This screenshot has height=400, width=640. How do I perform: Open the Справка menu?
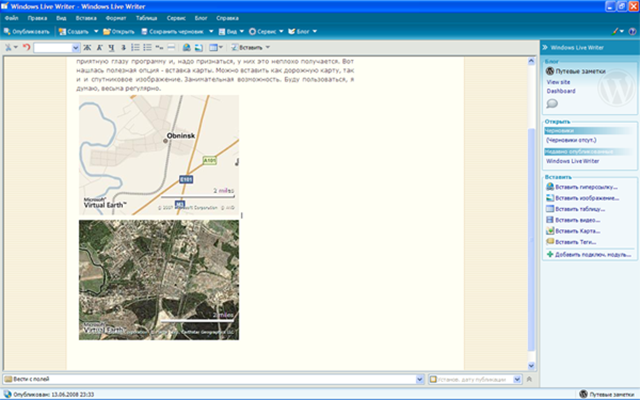(x=227, y=18)
